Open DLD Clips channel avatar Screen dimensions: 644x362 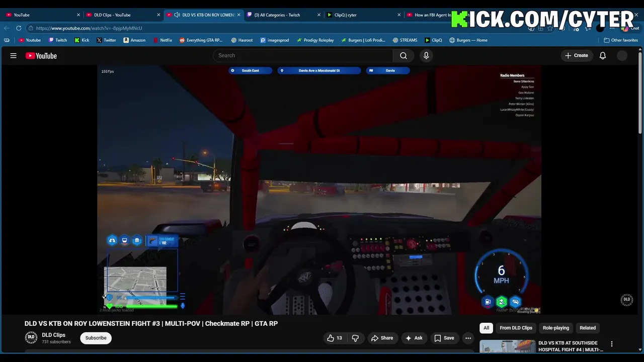(31, 338)
